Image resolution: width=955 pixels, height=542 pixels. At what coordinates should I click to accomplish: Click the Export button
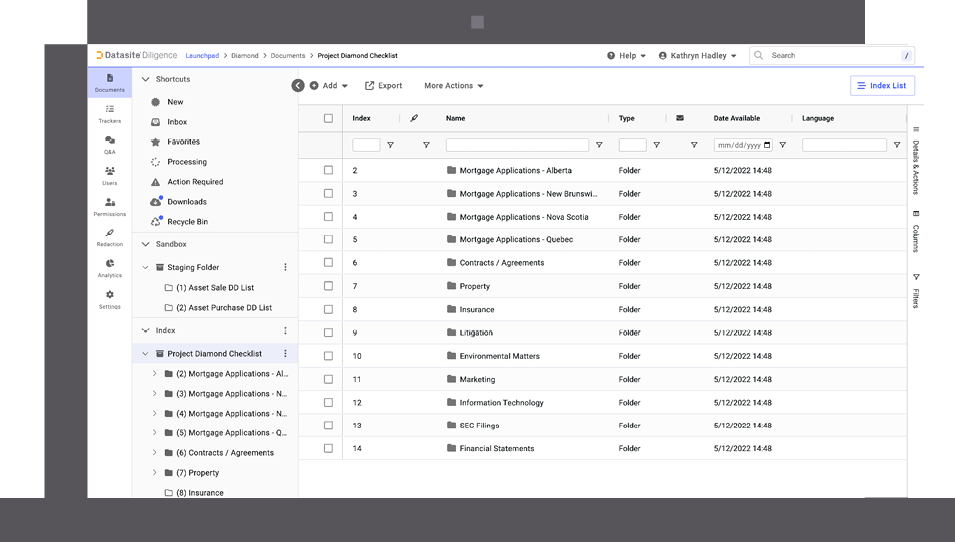383,86
